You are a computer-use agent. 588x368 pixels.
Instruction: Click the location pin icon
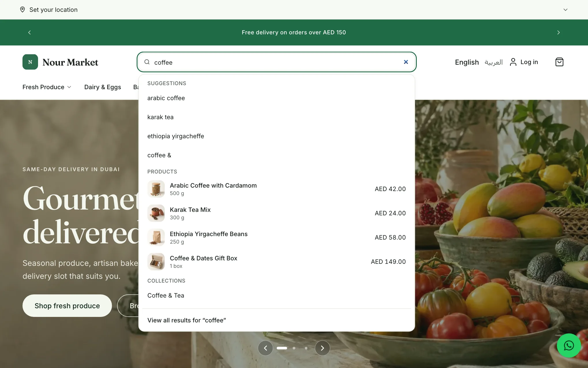[22, 10]
